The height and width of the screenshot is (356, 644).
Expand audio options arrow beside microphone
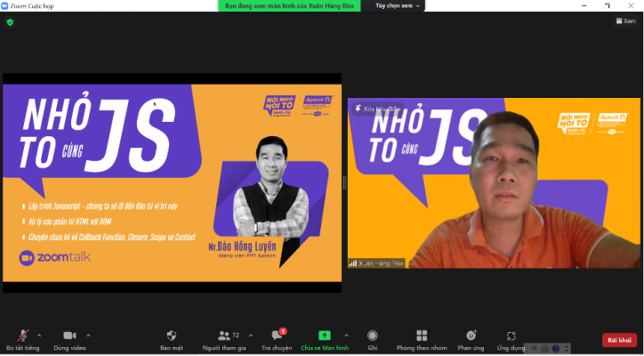point(39,336)
